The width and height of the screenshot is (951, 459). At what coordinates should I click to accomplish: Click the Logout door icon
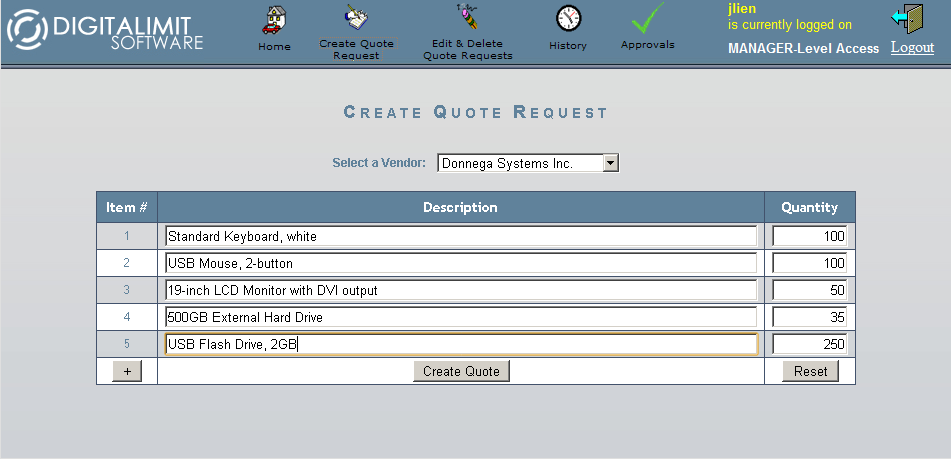click(x=907, y=19)
